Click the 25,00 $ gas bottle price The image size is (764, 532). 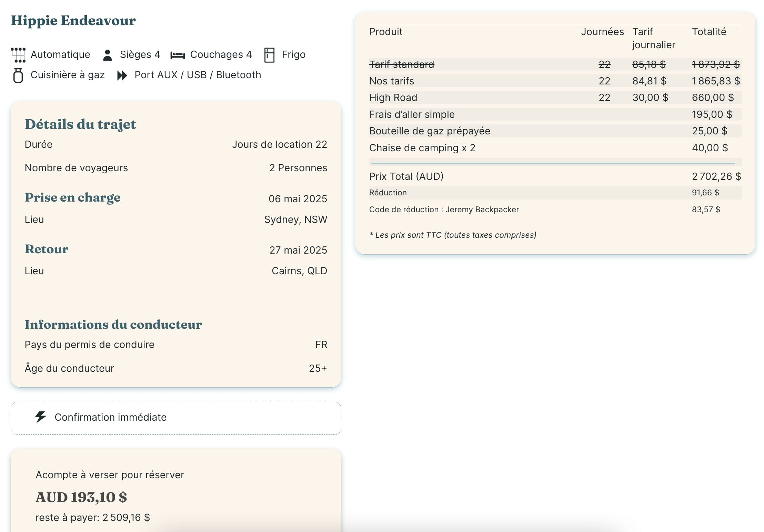pos(710,131)
